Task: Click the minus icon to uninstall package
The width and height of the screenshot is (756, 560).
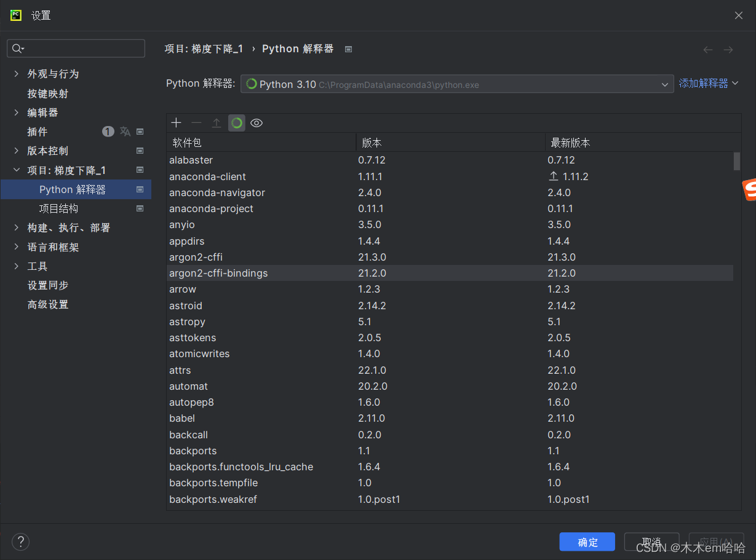Action: click(x=196, y=123)
